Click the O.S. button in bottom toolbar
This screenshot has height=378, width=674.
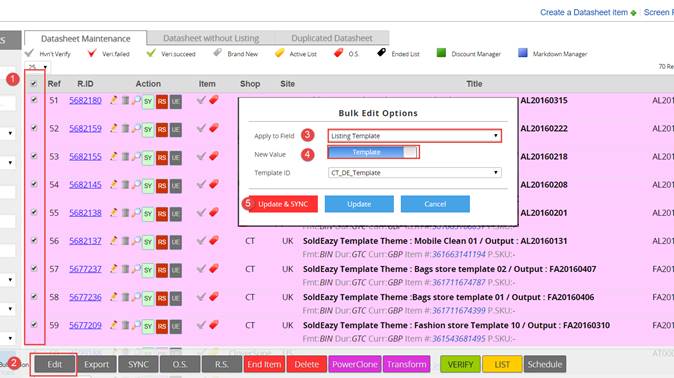(x=180, y=364)
